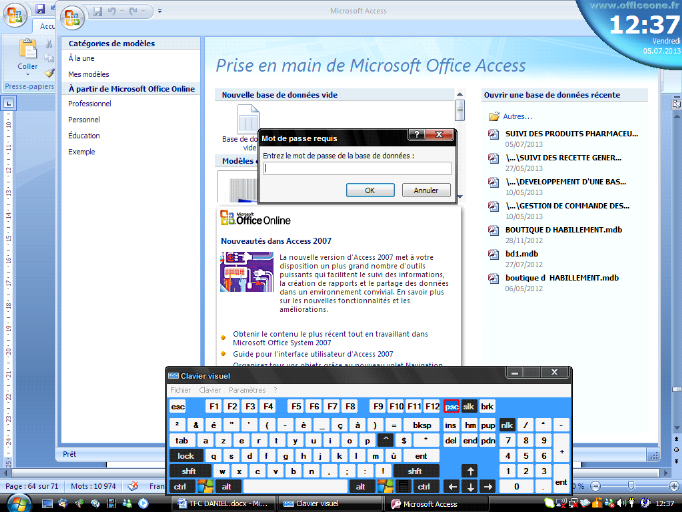
Task: Open Clavier menu in visual keyboard
Action: (x=210, y=390)
